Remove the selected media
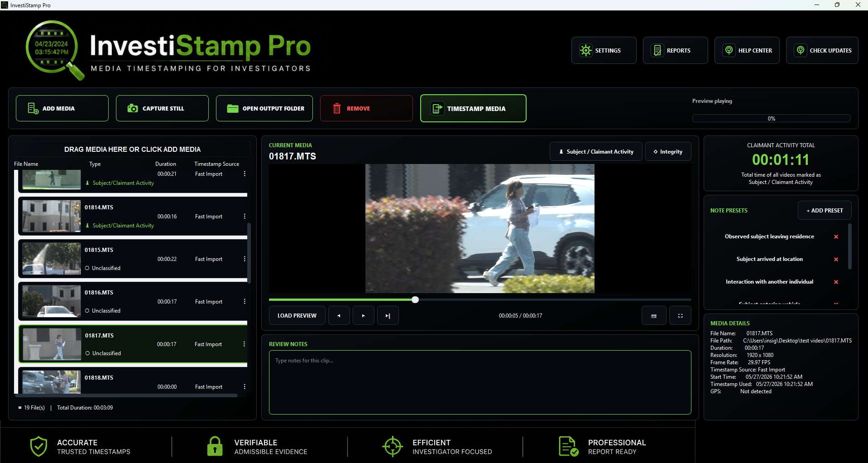This screenshot has height=463, width=868. (x=366, y=108)
